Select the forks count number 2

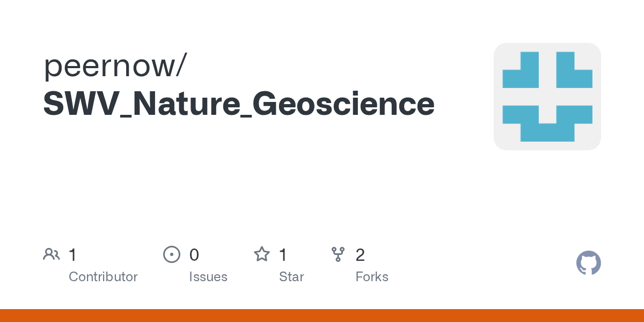[x=360, y=255]
